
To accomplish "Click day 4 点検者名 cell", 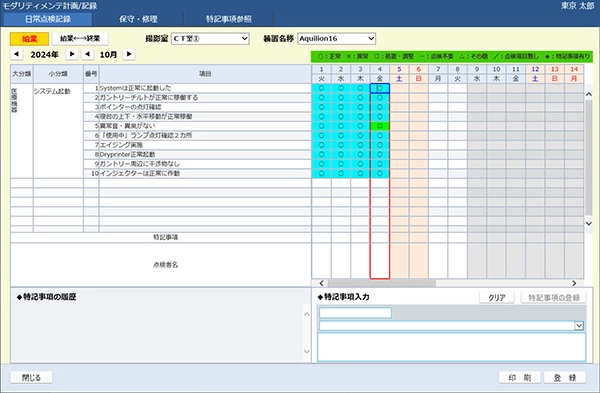I will click(380, 261).
